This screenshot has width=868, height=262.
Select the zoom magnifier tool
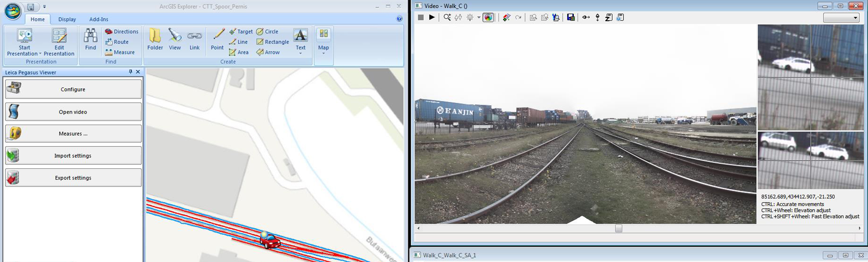[x=447, y=17]
